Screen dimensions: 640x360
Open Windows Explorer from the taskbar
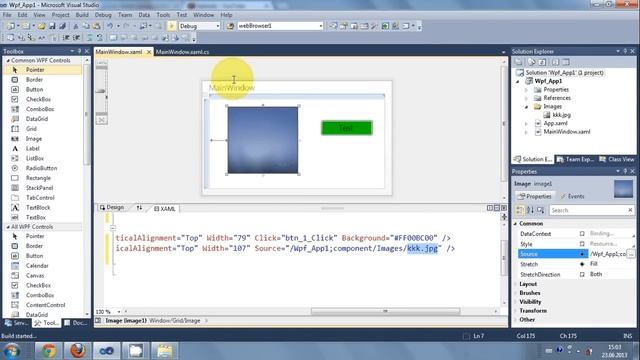(164, 351)
